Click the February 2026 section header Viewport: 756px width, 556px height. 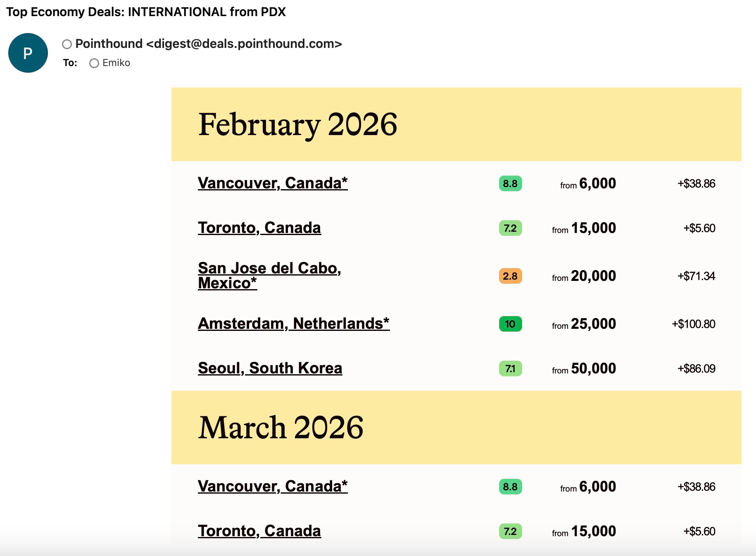tap(297, 124)
